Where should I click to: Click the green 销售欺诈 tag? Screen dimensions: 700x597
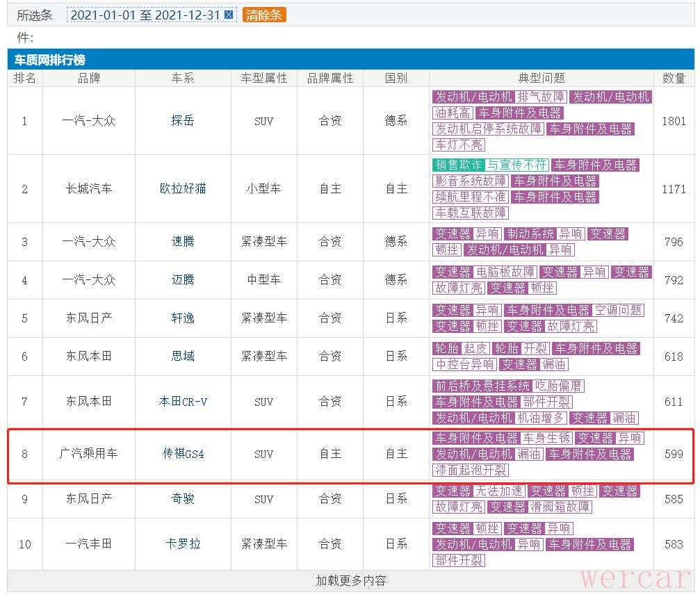(459, 165)
